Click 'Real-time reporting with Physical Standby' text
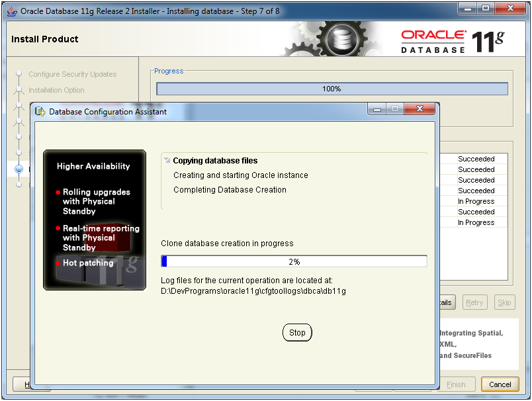Viewport: 532px width, 401px height. click(101, 238)
